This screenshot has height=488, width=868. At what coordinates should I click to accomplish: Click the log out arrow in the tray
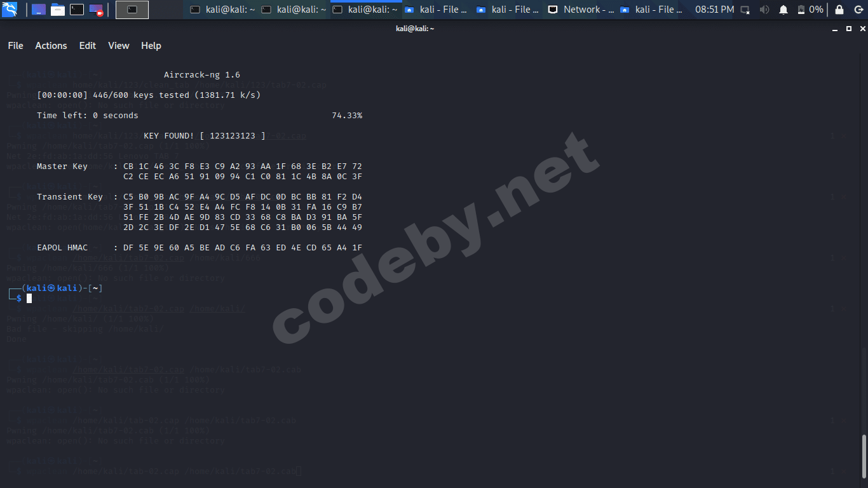pyautogui.click(x=858, y=10)
